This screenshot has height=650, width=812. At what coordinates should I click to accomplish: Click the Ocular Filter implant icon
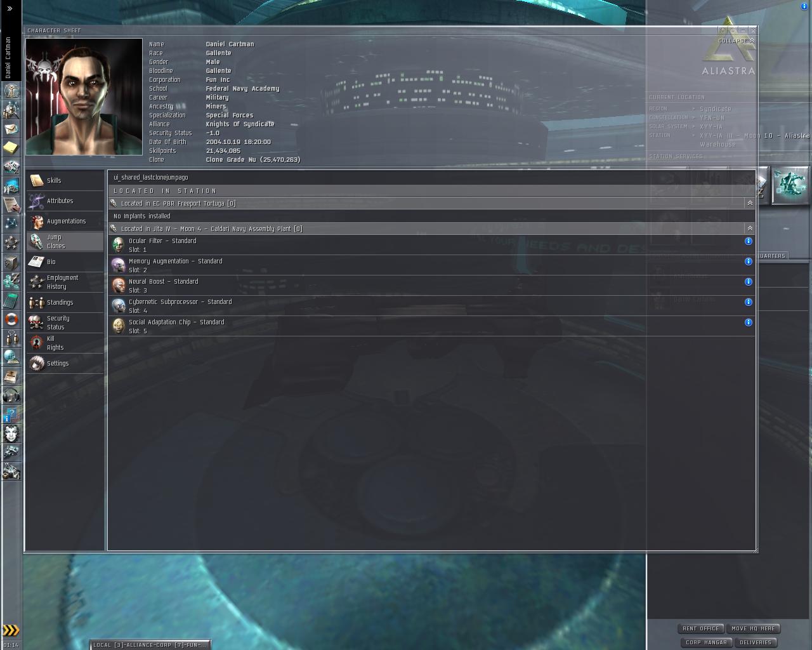[118, 245]
